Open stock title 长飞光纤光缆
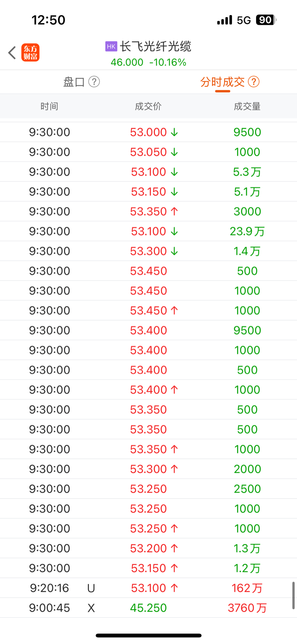297x644 pixels. point(155,46)
